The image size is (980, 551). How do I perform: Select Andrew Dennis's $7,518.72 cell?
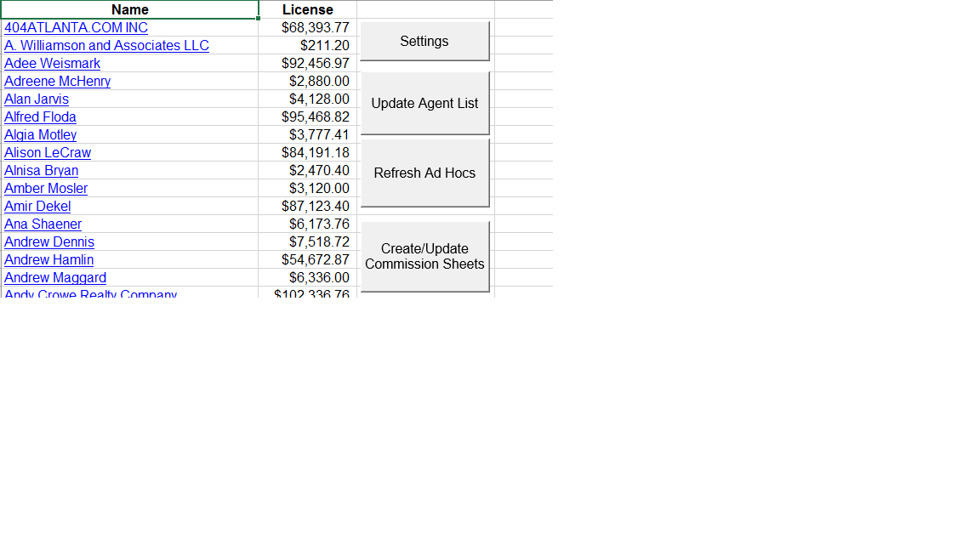318,241
